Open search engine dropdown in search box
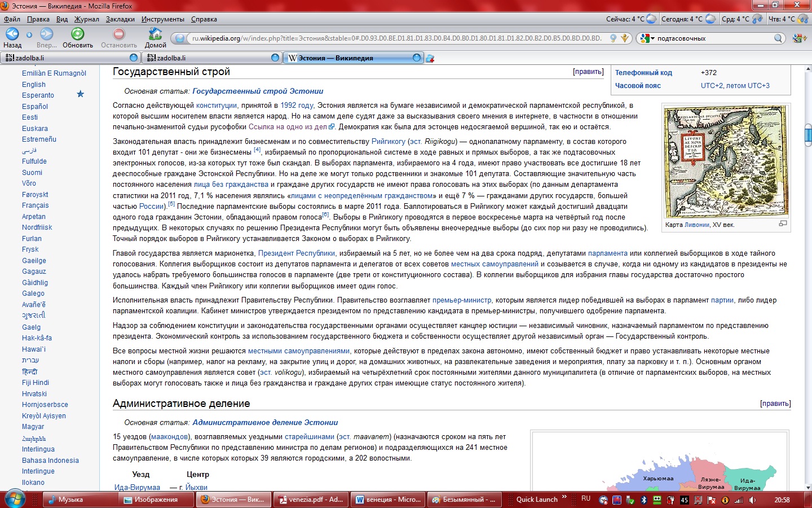812x508 pixels. (x=646, y=38)
